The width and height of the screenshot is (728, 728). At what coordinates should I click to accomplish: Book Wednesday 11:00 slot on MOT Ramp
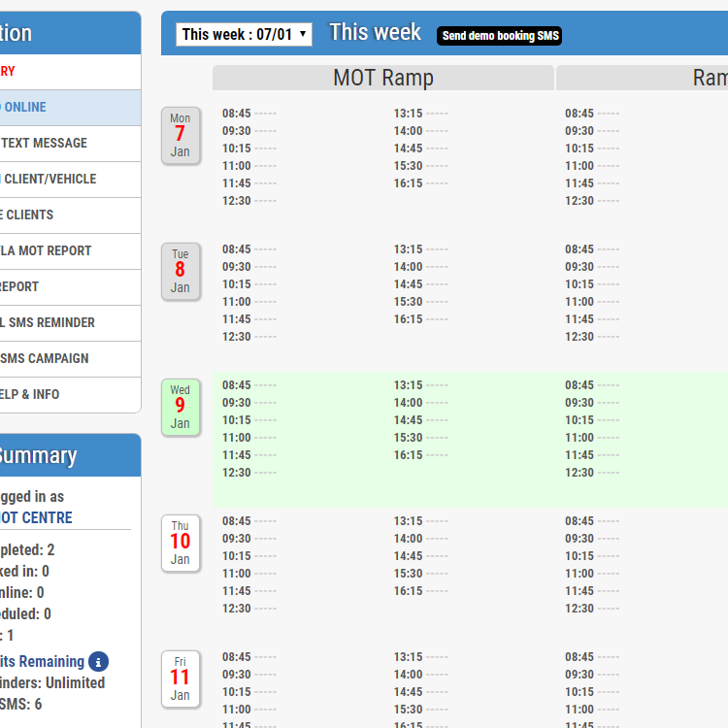249,438
